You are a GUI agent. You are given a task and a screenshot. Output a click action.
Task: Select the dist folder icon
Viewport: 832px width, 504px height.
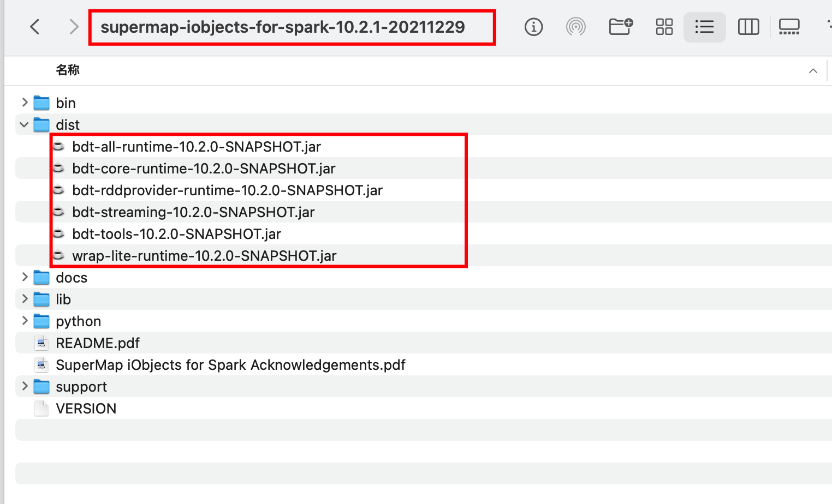[41, 124]
